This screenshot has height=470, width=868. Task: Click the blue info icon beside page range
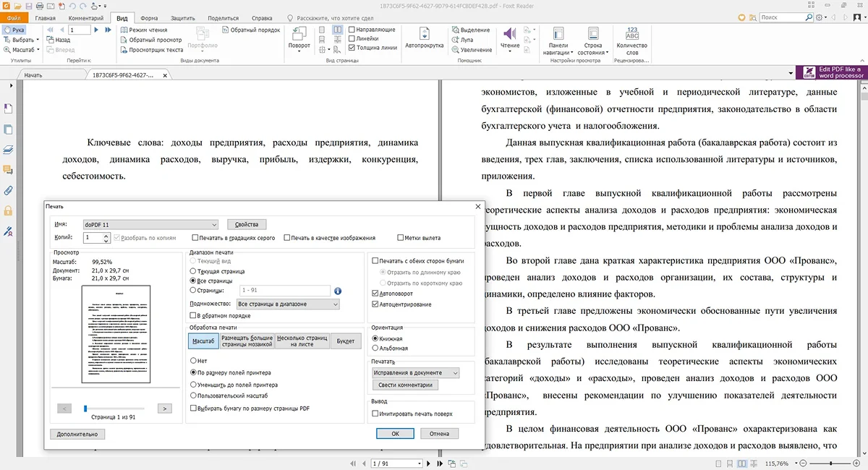337,291
